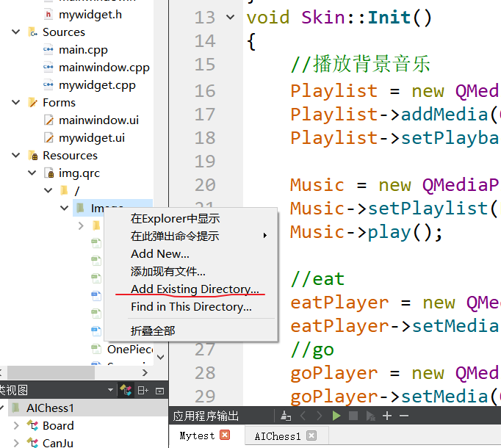Zoom out output with minus icon
Screen dimensions: 501x448
(x=404, y=416)
